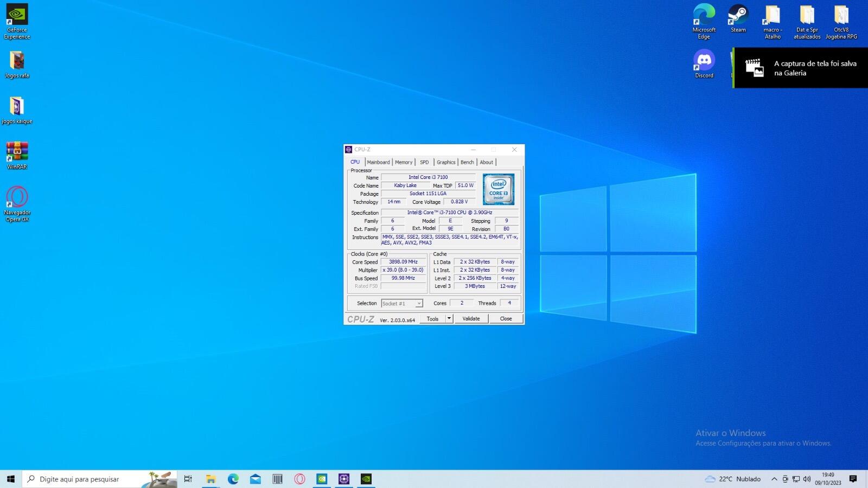This screenshot has height=488, width=868.
Task: Click the Core Voltage value 0.828 V
Action: click(x=459, y=202)
